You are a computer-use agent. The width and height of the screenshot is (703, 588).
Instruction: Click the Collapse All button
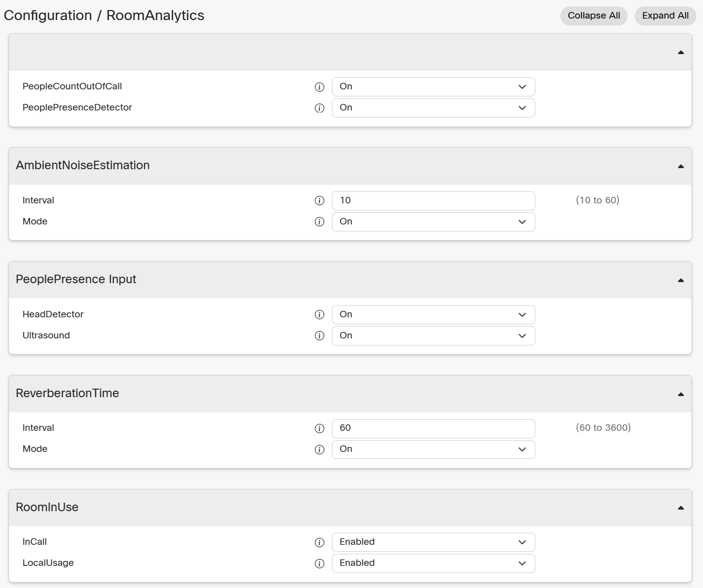point(594,16)
